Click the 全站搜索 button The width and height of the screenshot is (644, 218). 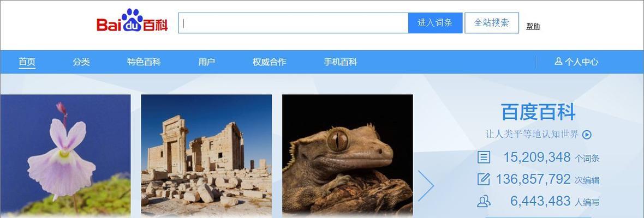[x=492, y=23]
